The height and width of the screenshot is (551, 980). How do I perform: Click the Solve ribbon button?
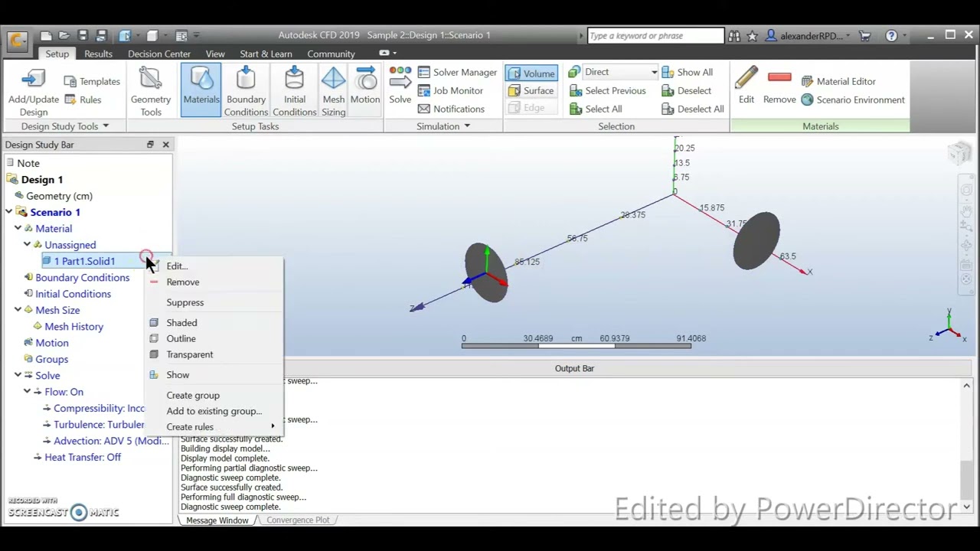400,86
